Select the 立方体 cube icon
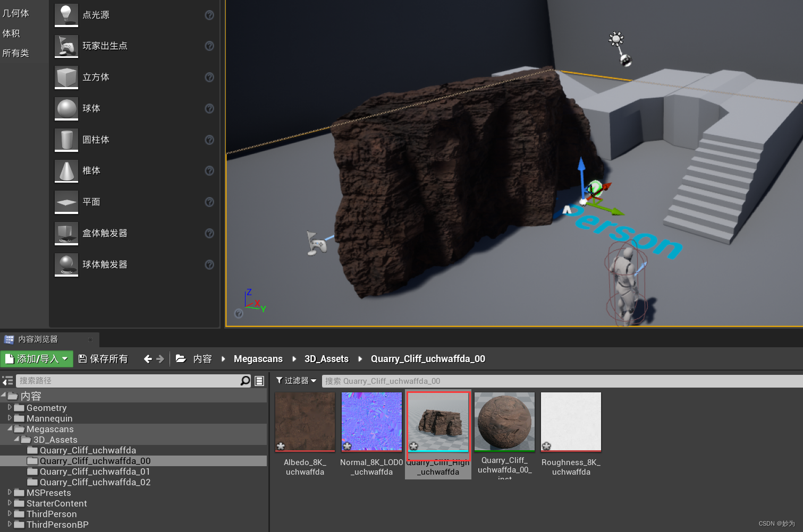 (x=66, y=77)
